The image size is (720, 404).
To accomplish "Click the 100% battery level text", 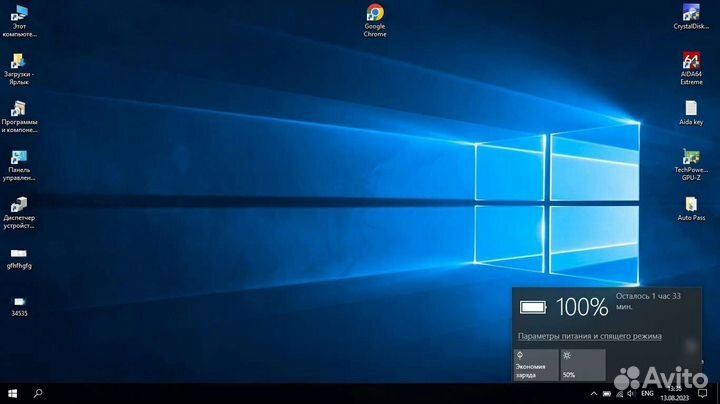I will pos(582,307).
